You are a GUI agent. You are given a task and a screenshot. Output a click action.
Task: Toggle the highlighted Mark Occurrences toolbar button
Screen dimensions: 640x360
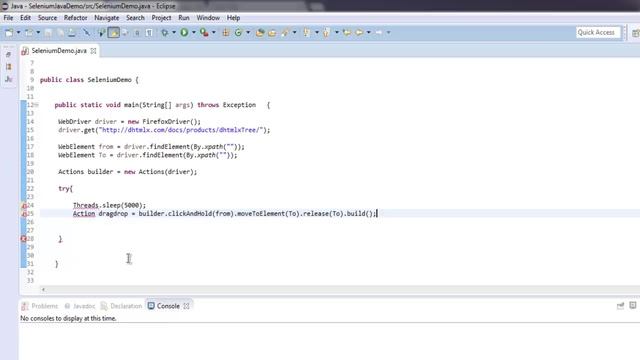[x=113, y=32]
